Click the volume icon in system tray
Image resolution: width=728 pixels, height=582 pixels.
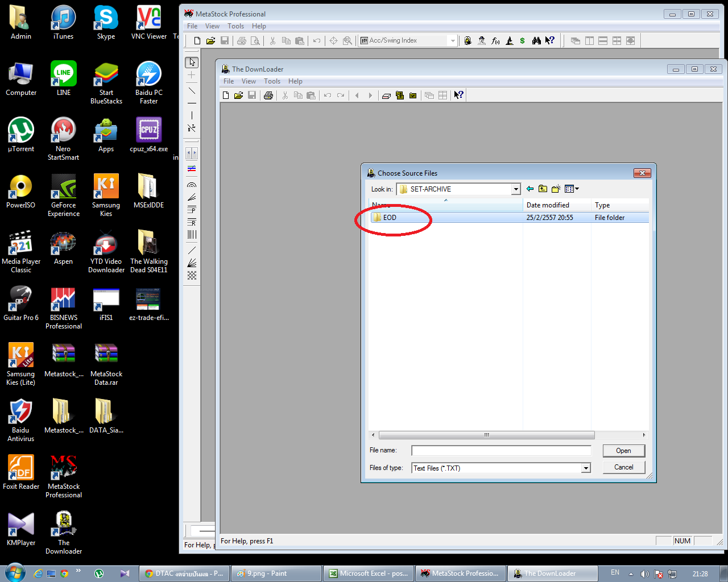[644, 574]
